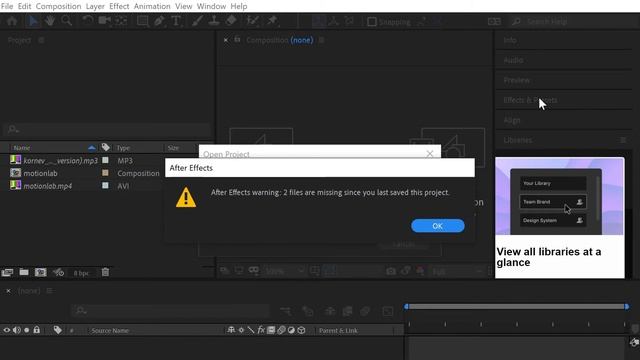Select the Clone Stamp tool
The height and width of the screenshot is (360, 640).
(x=214, y=21)
